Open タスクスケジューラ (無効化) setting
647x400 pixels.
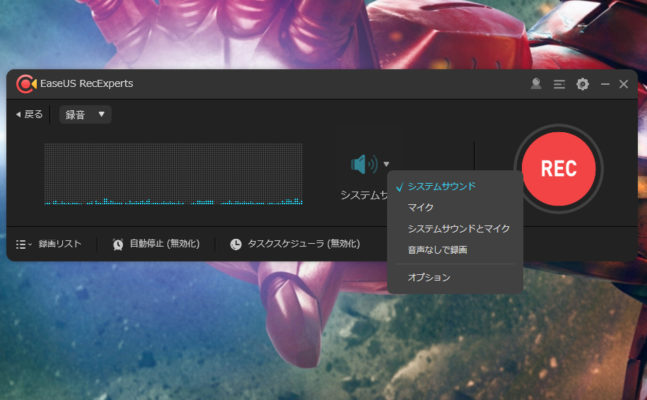[x=304, y=244]
